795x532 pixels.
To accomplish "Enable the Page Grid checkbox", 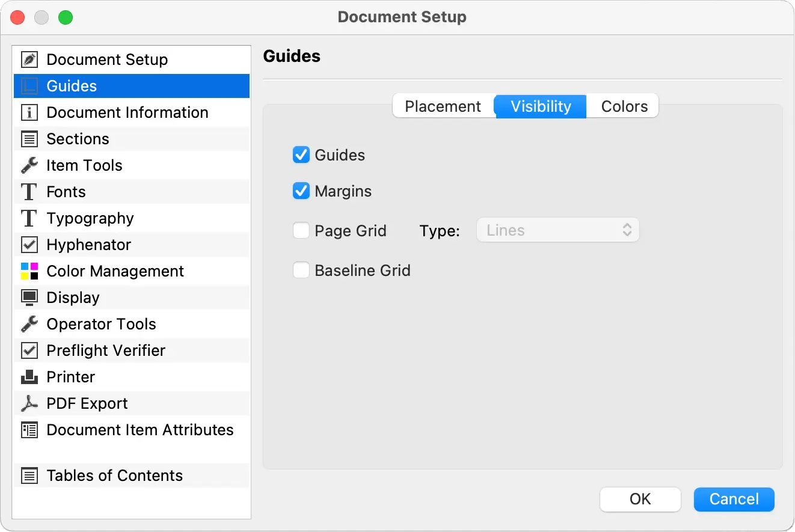I will (301, 231).
